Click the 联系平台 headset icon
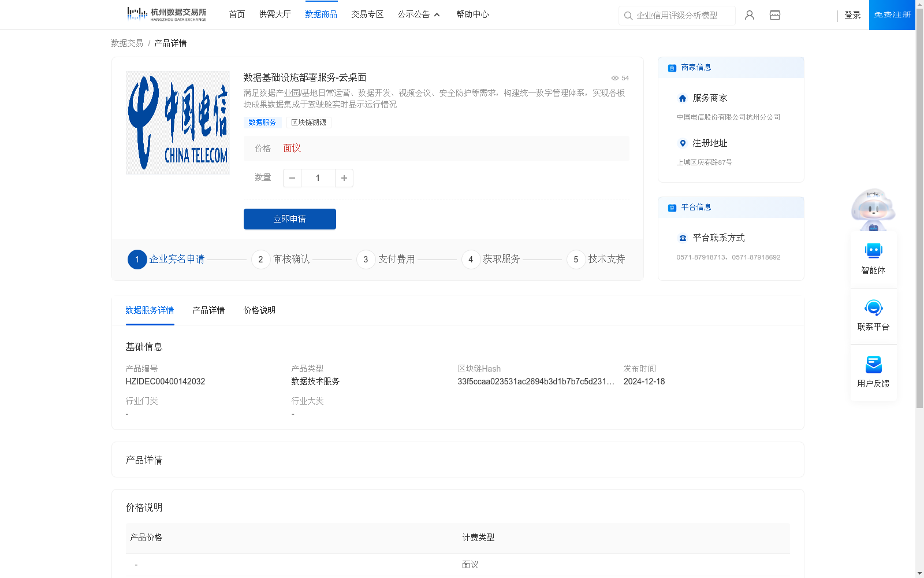 point(874,307)
